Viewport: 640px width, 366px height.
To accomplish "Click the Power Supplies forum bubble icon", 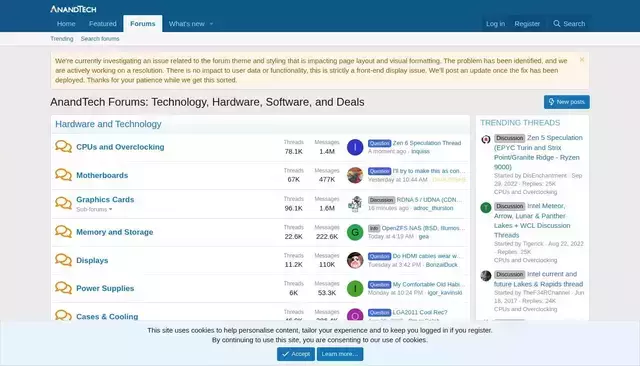I will tap(63, 288).
